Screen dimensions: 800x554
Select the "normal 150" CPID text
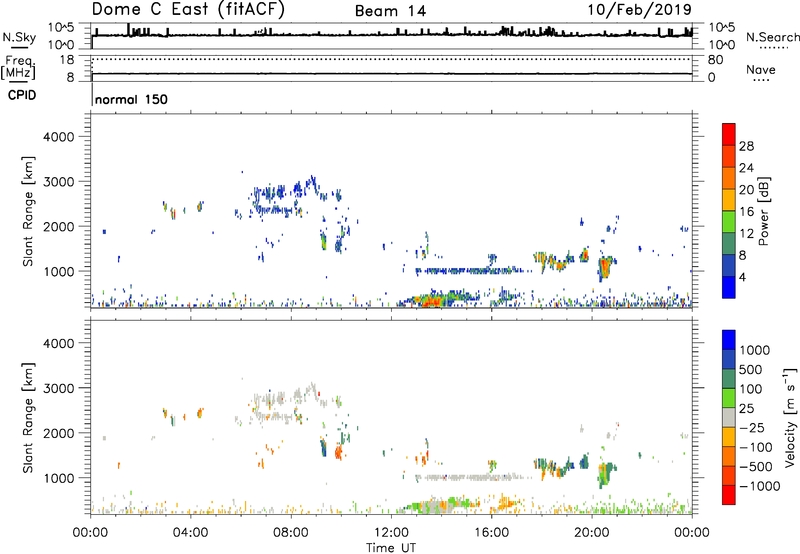(x=131, y=99)
